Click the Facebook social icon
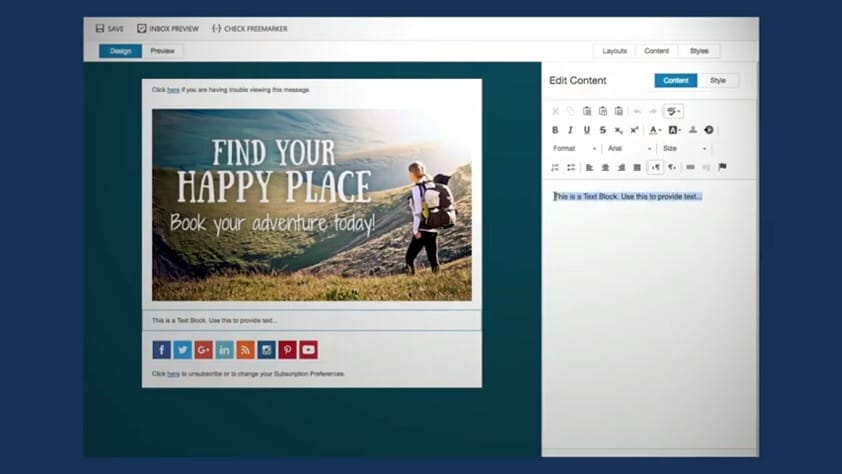 click(x=161, y=349)
